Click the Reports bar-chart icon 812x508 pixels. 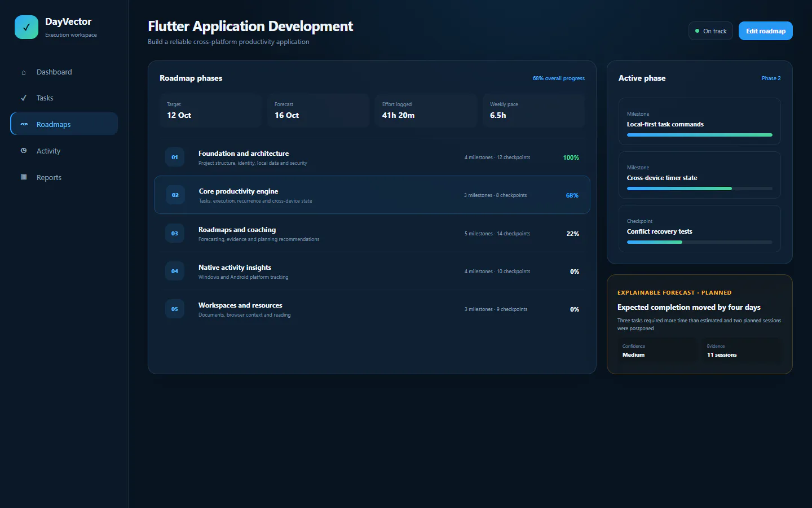point(24,177)
